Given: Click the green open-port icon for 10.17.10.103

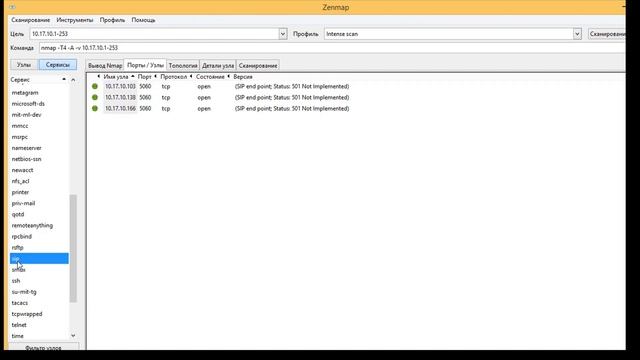Looking at the screenshot, I should [x=95, y=87].
